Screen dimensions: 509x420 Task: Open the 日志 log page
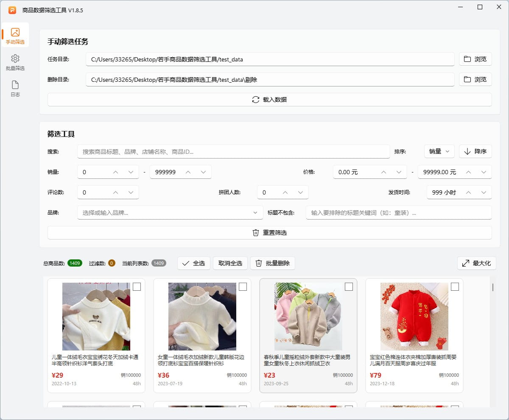(x=15, y=88)
